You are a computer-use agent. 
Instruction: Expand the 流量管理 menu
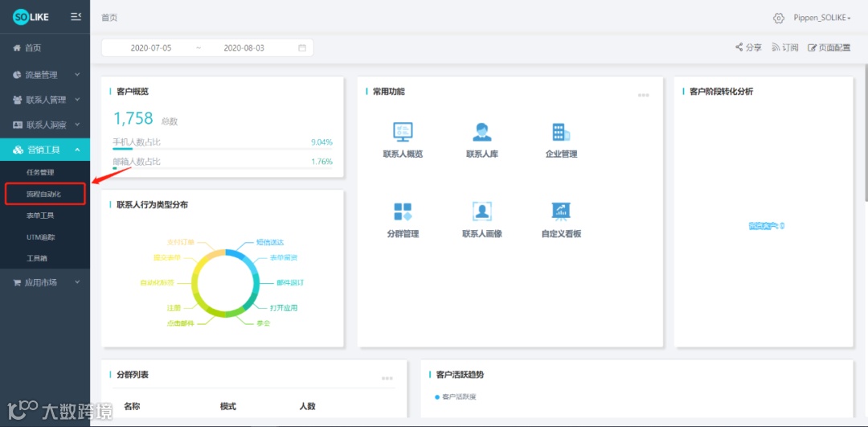click(45, 75)
